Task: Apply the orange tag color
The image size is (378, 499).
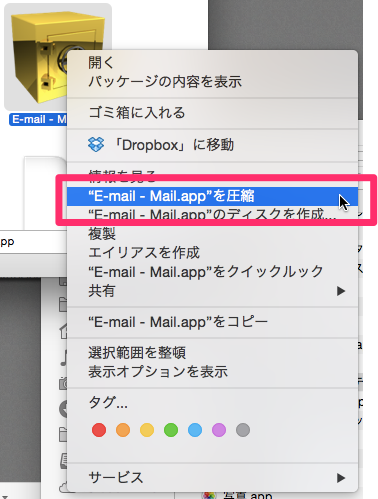Action: [123, 430]
